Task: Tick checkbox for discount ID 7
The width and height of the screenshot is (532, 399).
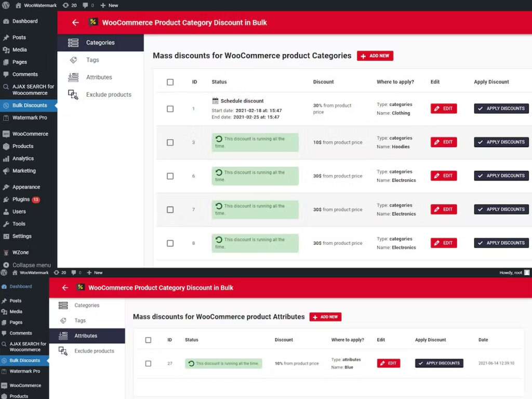Action: point(170,210)
